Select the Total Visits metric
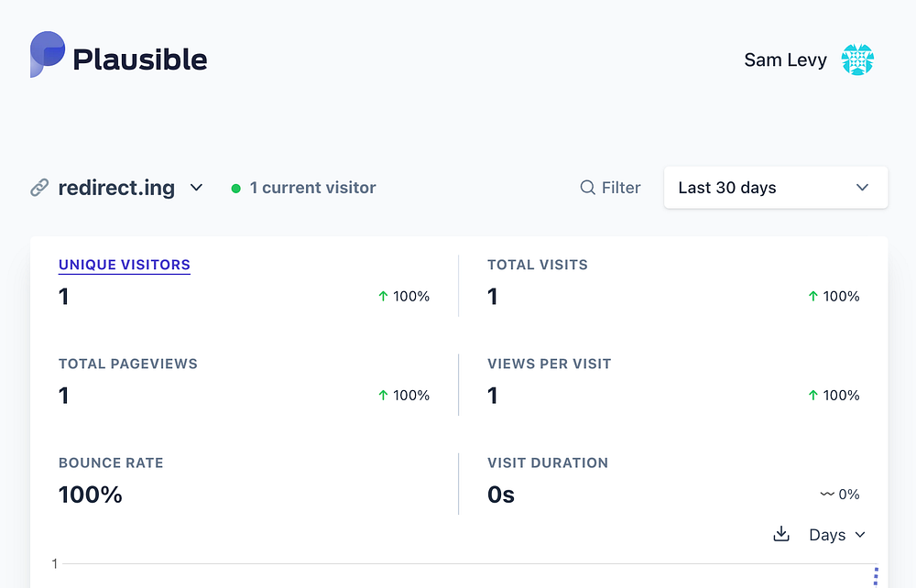The height and width of the screenshot is (588, 916). click(538, 265)
